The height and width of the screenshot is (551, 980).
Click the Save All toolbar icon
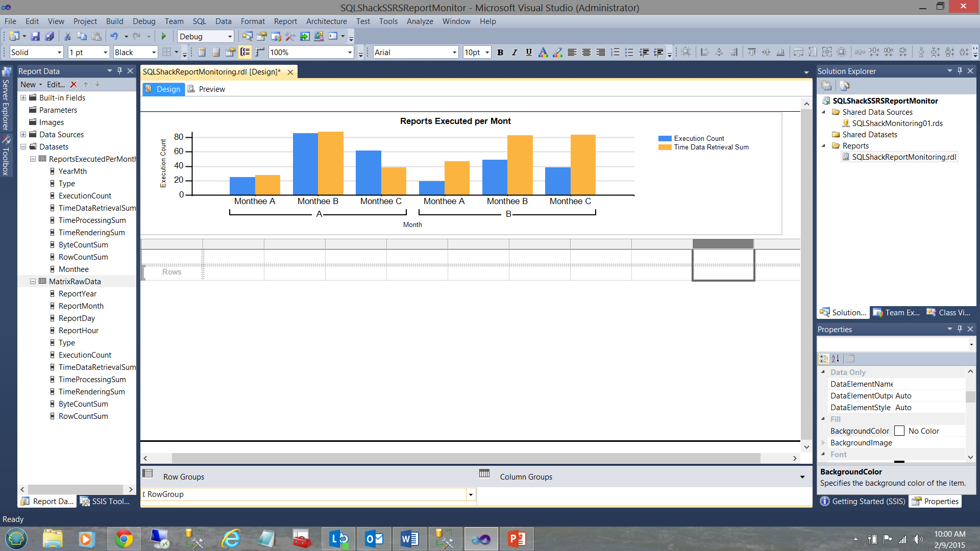50,36
